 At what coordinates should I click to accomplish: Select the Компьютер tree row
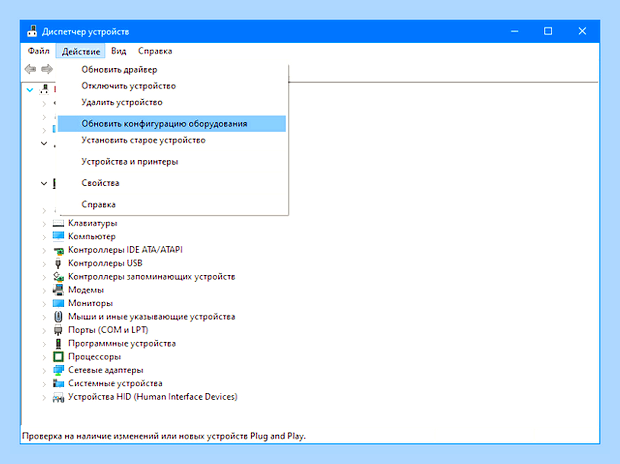coord(92,237)
